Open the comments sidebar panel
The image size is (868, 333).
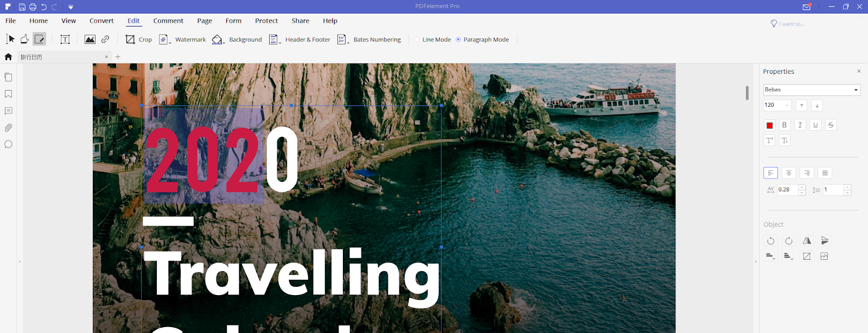[x=8, y=111]
